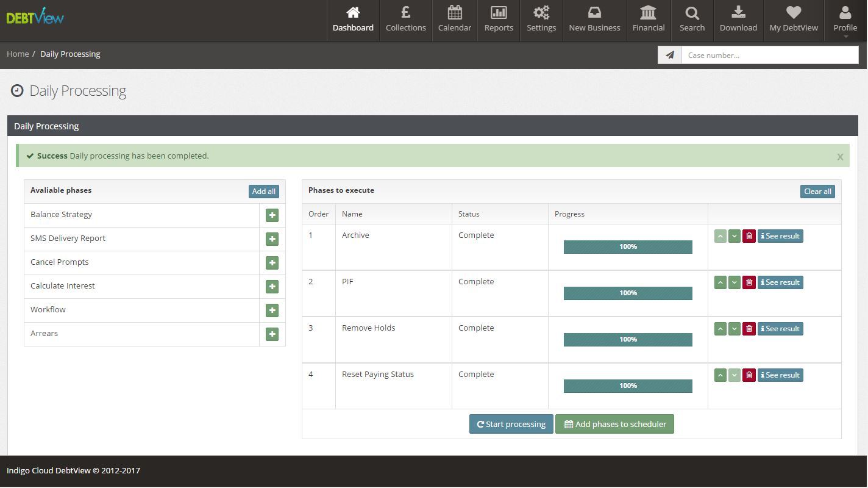Add the Workflow phase with its plus icon
The height and width of the screenshot is (488, 868).
272,310
